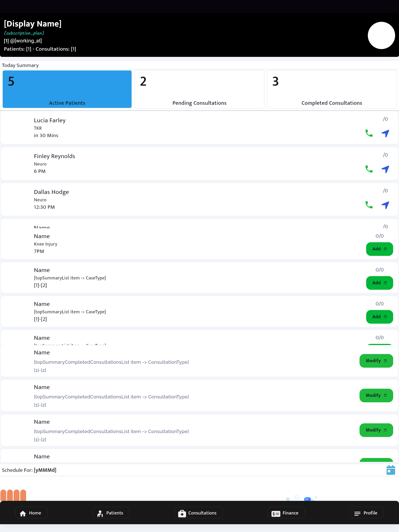Call Dallas Hodge with the phone icon
Viewport: 399px width, 532px height.
coord(369,205)
